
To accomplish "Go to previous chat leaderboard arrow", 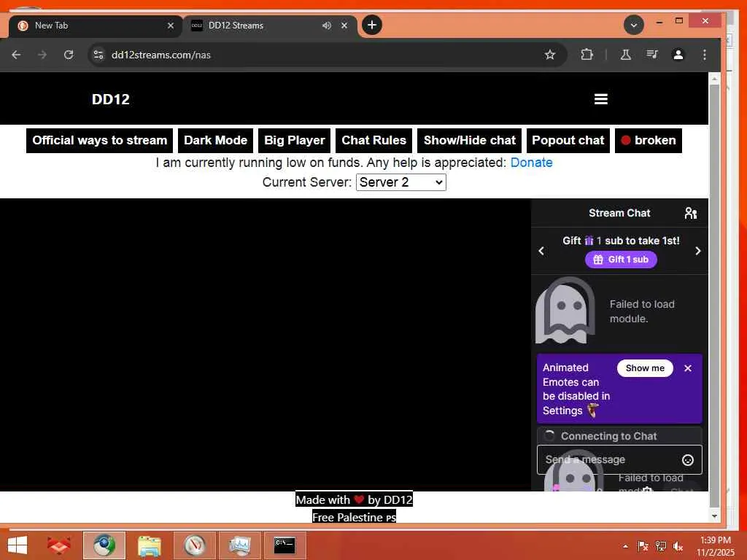I will tap(541, 251).
